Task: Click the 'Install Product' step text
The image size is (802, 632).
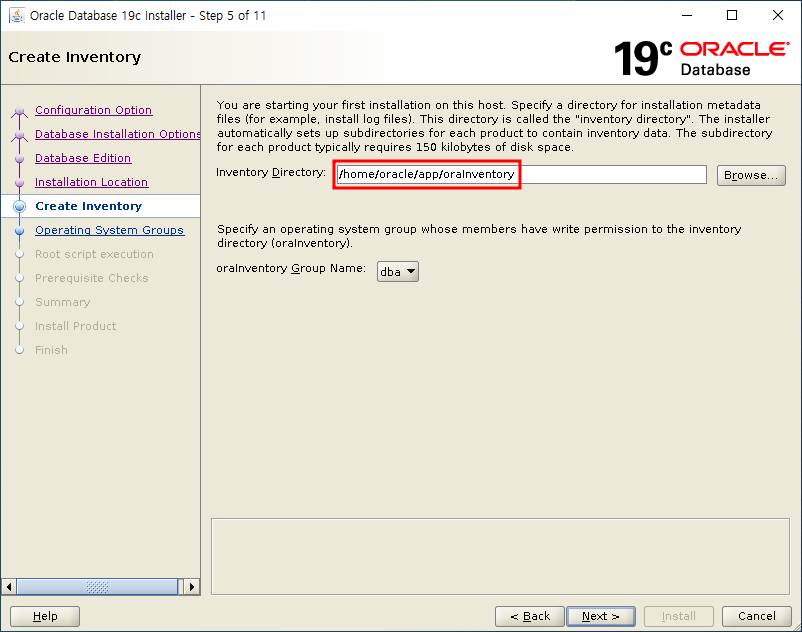Action: click(x=75, y=326)
